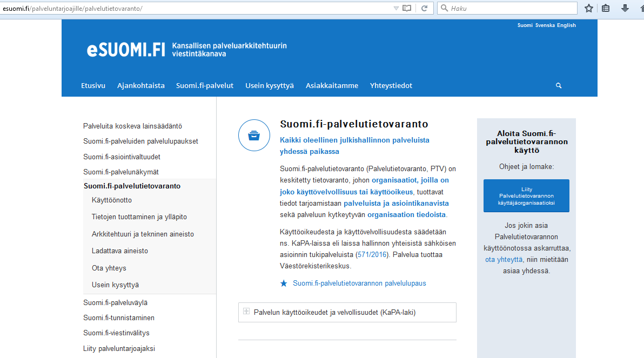Click the 'Ohjeet ja lomake:' text
The width and height of the screenshot is (644, 358).
(x=527, y=167)
